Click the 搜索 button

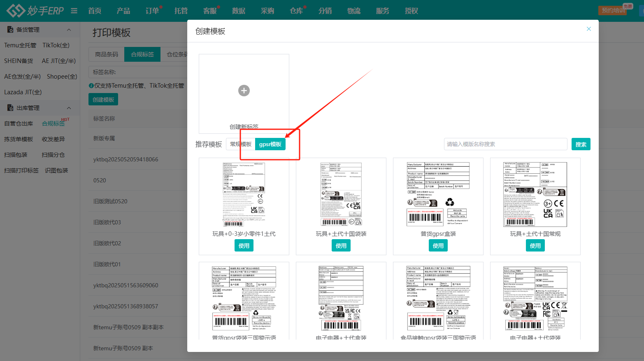[x=581, y=144]
